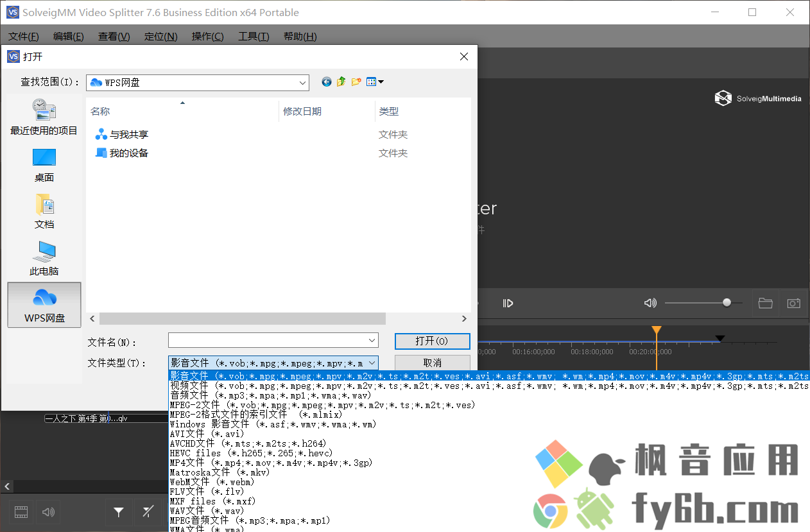This screenshot has height=532, width=810.
Task: Sort files by the 名称 column header
Action: [182, 111]
